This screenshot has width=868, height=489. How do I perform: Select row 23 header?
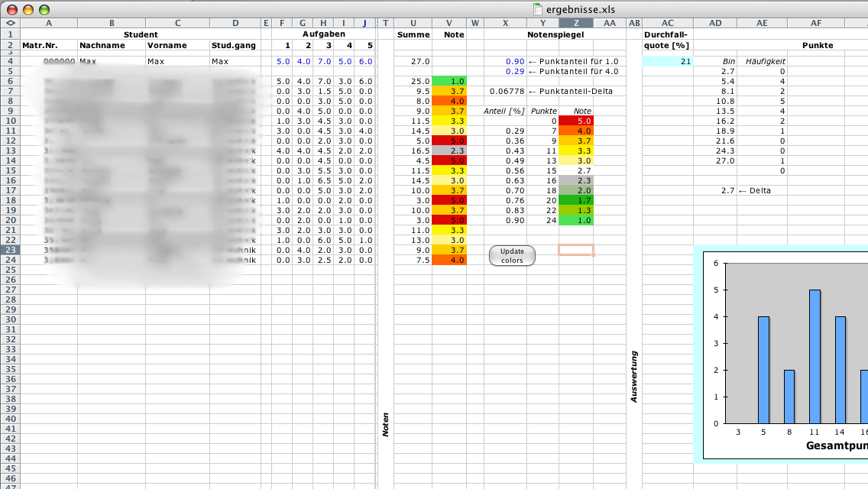[10, 250]
